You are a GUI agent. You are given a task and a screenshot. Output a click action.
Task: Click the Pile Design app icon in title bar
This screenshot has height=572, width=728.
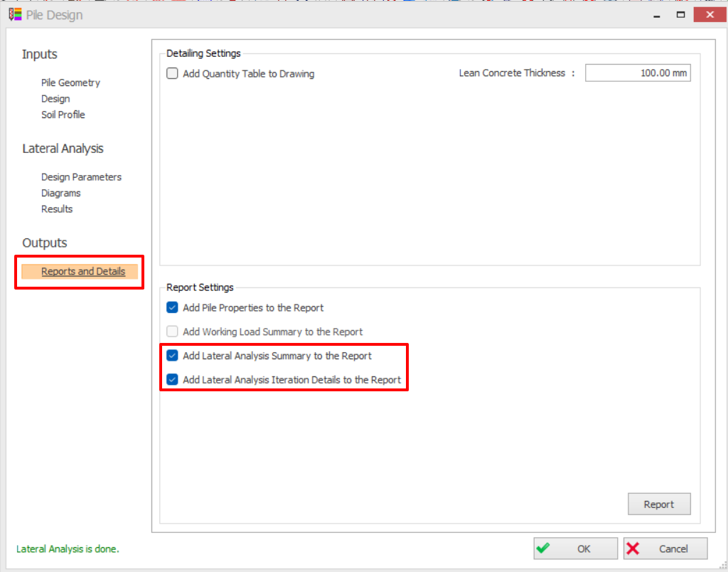(x=14, y=14)
